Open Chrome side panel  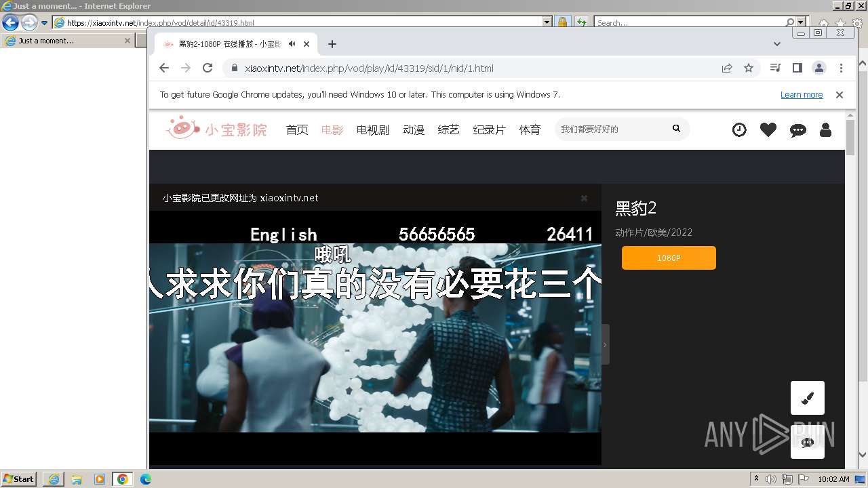[x=797, y=68]
